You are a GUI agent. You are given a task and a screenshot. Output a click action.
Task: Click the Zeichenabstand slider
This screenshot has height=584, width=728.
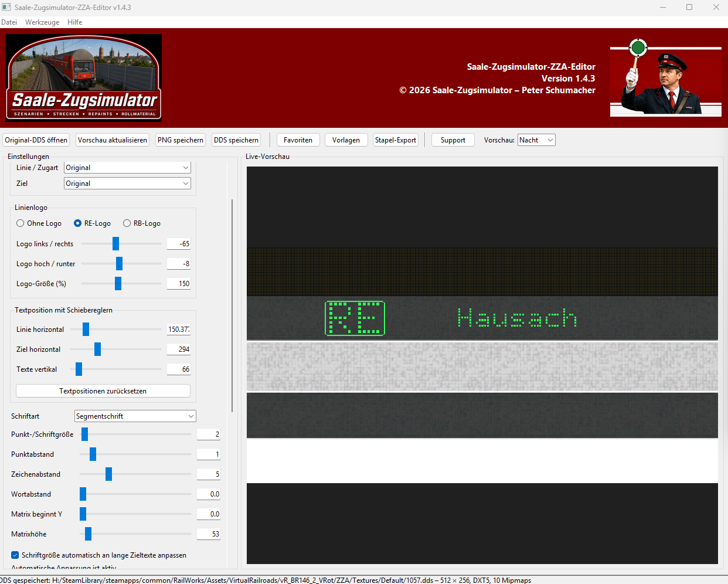135,474
